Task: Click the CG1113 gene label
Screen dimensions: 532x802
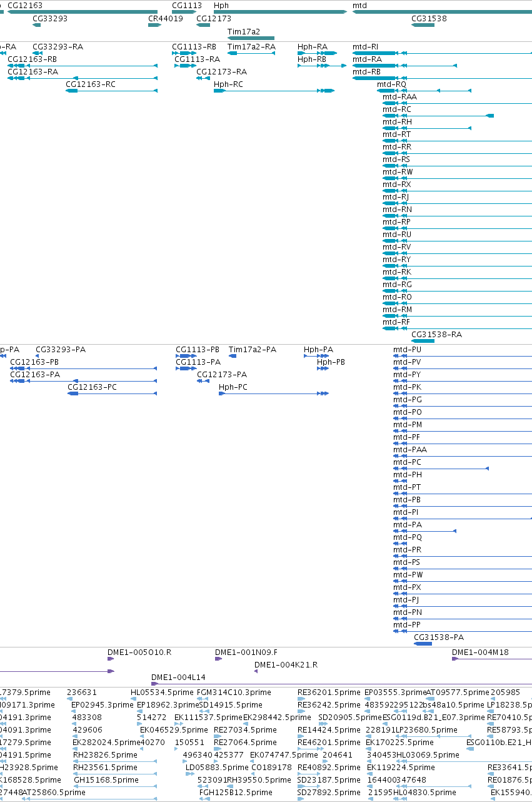Action: coord(187,5)
